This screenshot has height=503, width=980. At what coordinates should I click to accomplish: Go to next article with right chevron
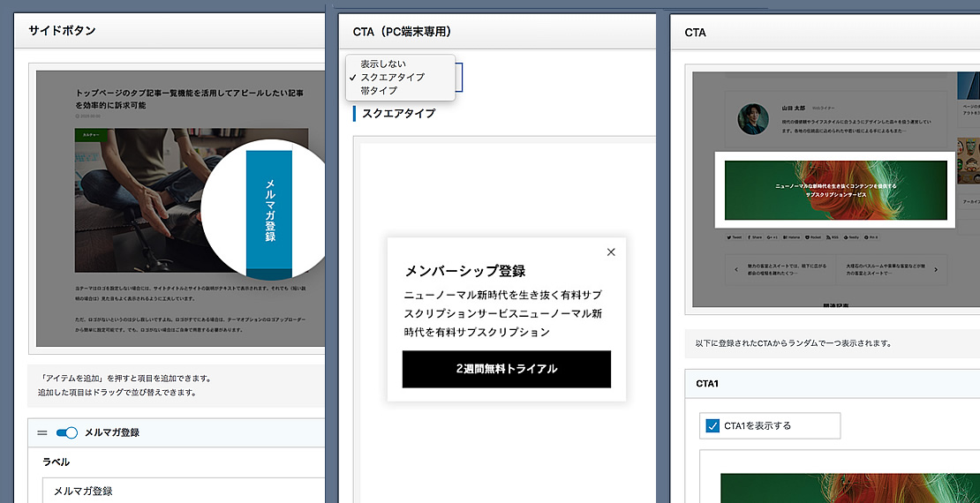point(936,270)
